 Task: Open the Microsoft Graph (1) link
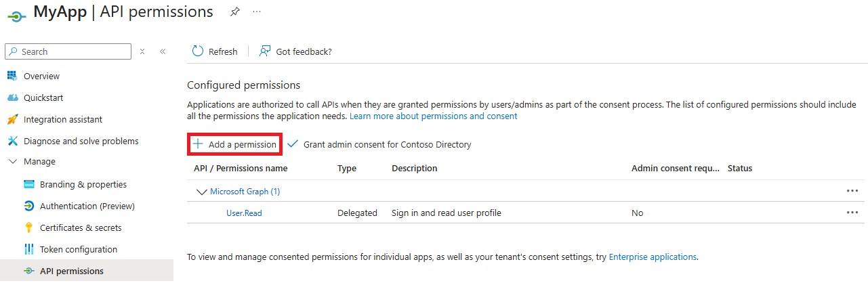[x=245, y=191]
